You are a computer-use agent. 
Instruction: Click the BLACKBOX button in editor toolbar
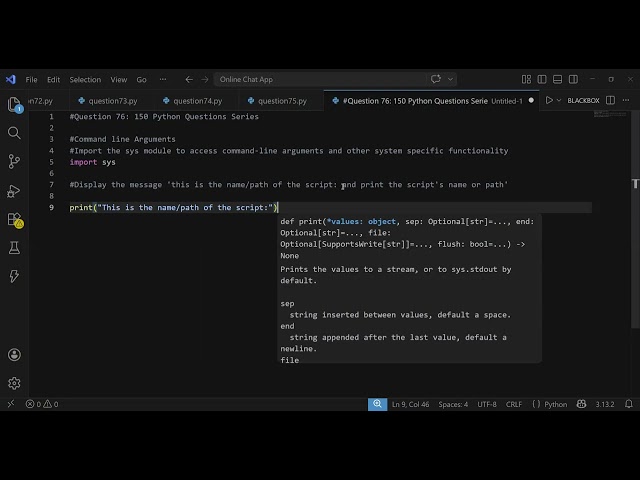point(583,100)
